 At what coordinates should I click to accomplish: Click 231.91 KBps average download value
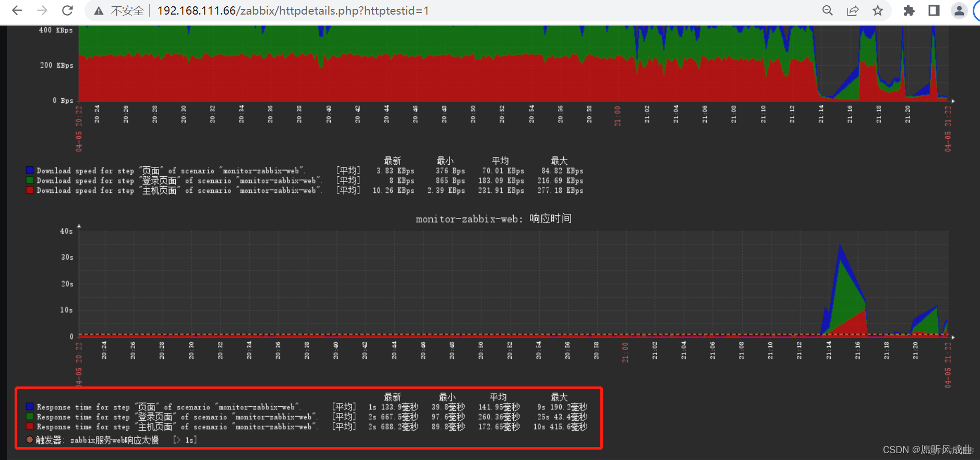coord(501,190)
